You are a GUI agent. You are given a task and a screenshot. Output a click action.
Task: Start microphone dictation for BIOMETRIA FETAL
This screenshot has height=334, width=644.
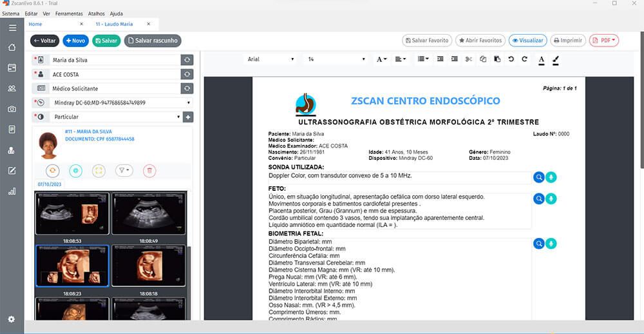pos(551,244)
